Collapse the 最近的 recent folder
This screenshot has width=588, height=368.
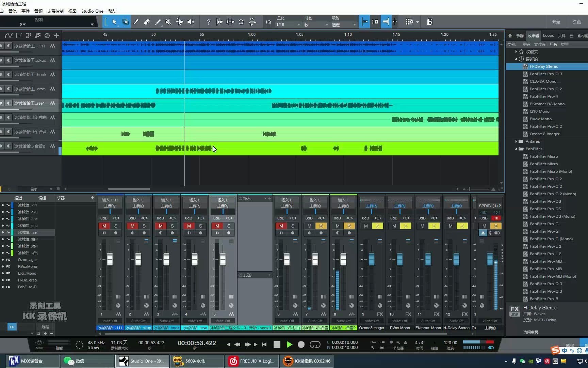point(516,59)
